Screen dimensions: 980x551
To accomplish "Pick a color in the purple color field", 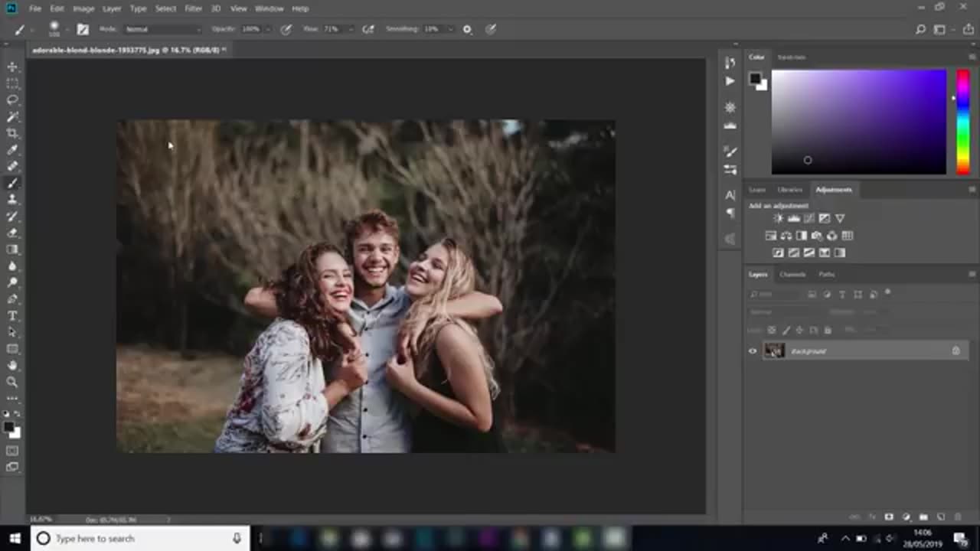I will tap(858, 122).
